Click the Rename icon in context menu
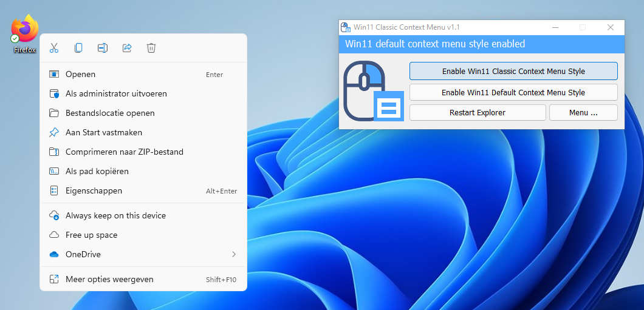The width and height of the screenshot is (644, 310). coord(103,48)
